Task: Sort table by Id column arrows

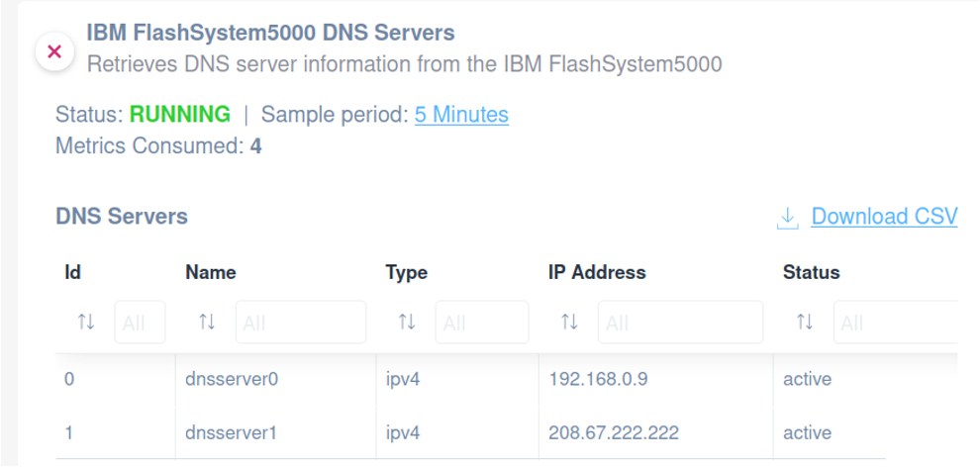Action: click(x=85, y=323)
